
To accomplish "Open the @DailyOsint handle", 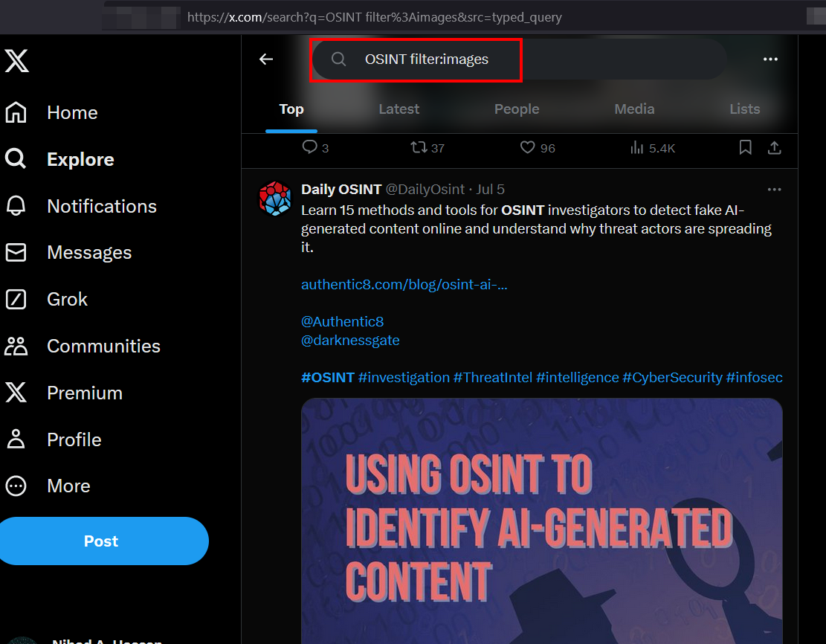I will tap(425, 189).
